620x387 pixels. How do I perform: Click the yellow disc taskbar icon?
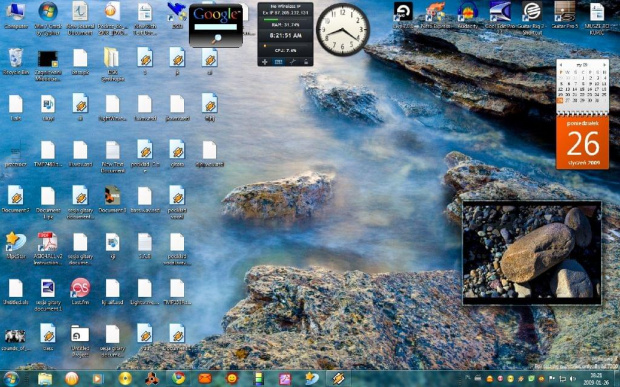click(x=125, y=379)
